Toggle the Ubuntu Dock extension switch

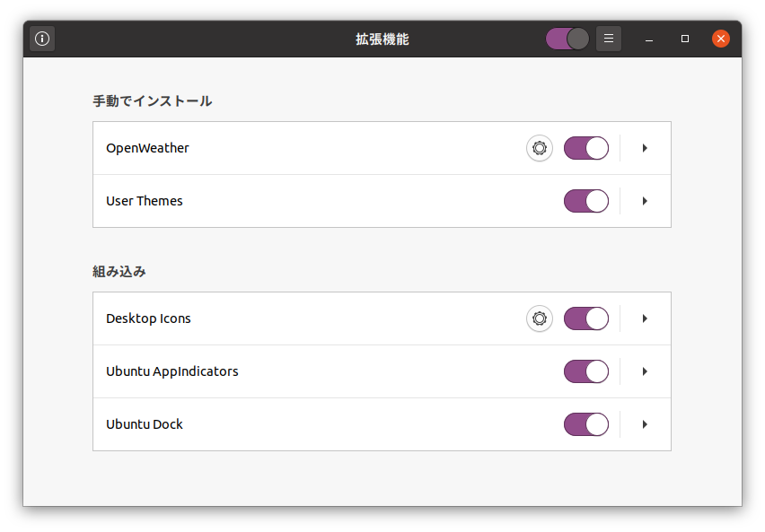click(586, 424)
